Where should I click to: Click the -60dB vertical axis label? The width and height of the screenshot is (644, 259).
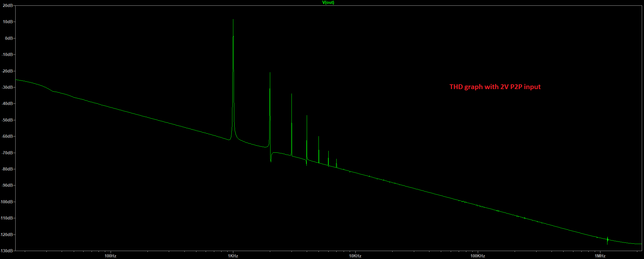point(7,136)
